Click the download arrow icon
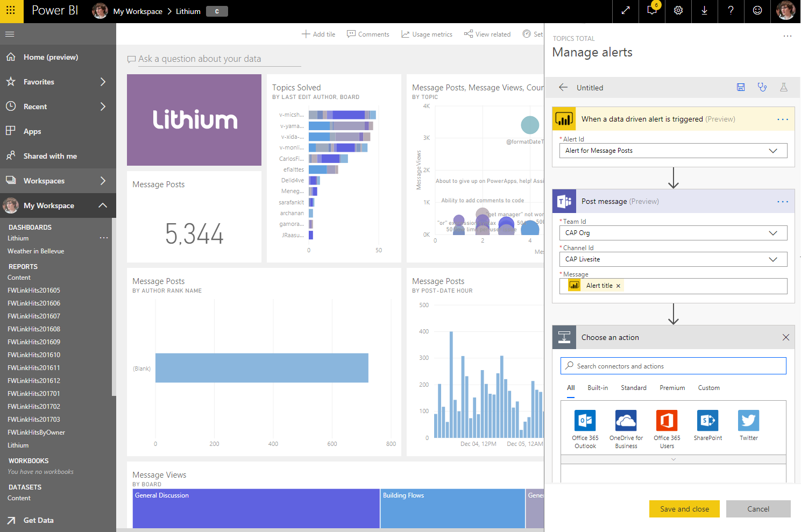The height and width of the screenshot is (532, 801). point(705,11)
